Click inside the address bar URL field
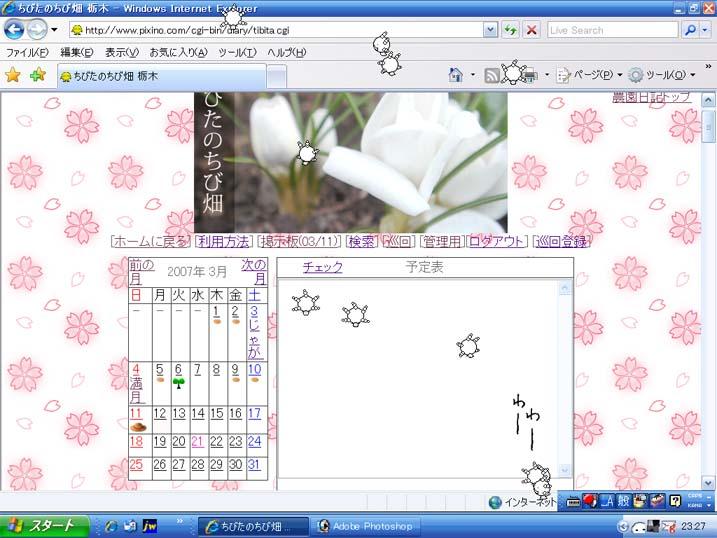The width and height of the screenshot is (717, 538). click(276, 31)
